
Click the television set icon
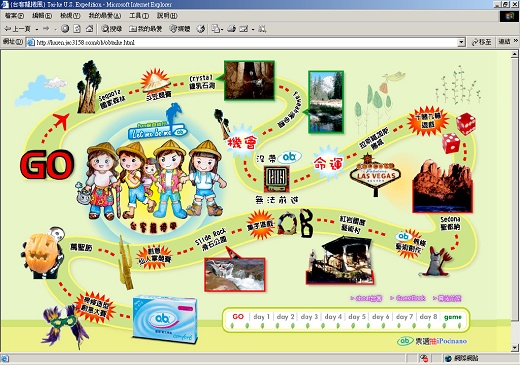pos(277,179)
